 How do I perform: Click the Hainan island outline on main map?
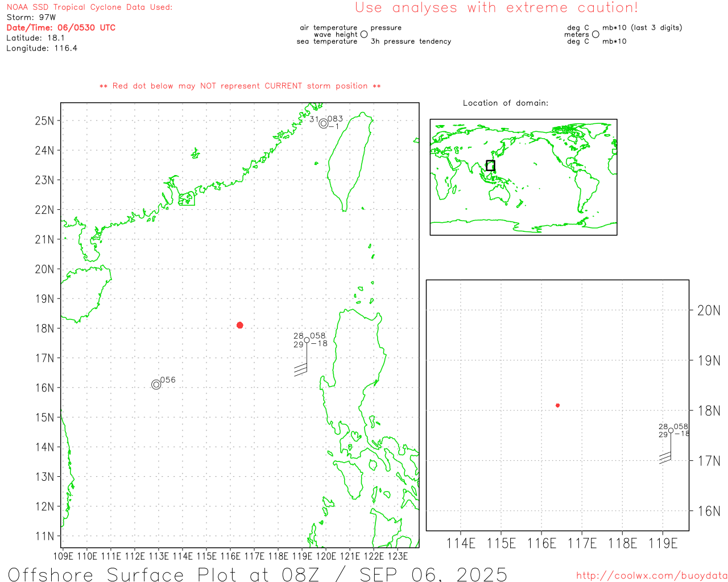(85, 293)
